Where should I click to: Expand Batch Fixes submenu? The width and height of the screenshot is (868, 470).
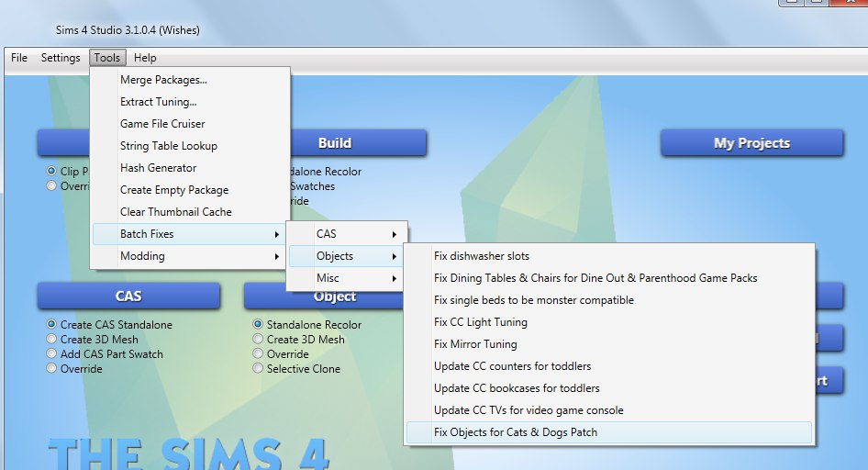(x=190, y=234)
